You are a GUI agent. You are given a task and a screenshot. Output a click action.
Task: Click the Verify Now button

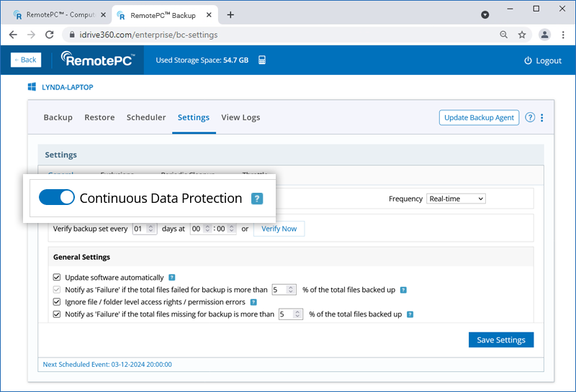279,229
